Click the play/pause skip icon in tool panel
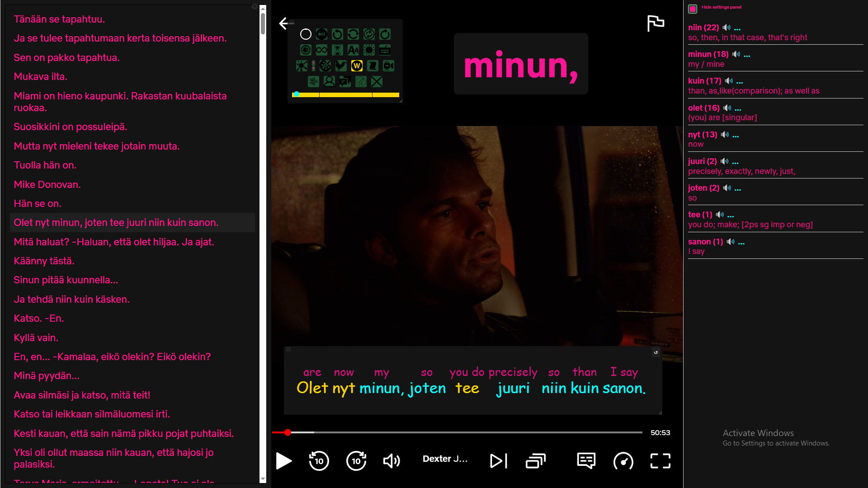 321,34
